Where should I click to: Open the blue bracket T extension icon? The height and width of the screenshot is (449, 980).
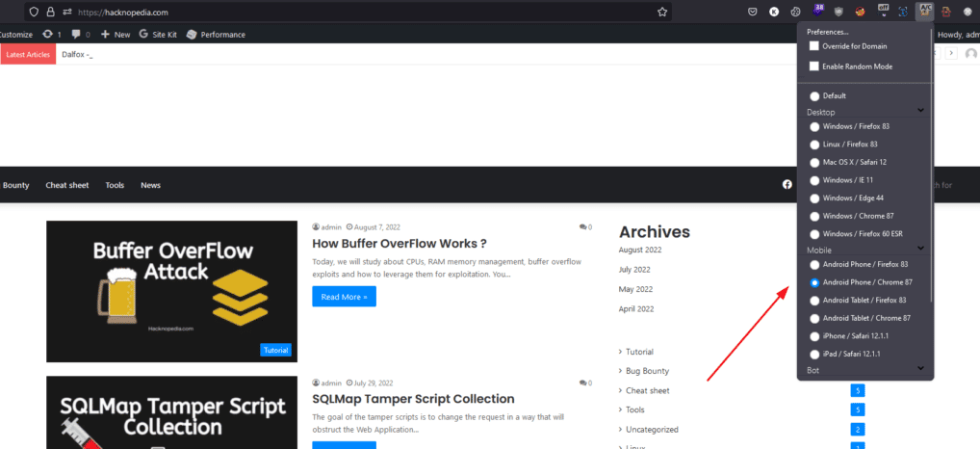(903, 12)
